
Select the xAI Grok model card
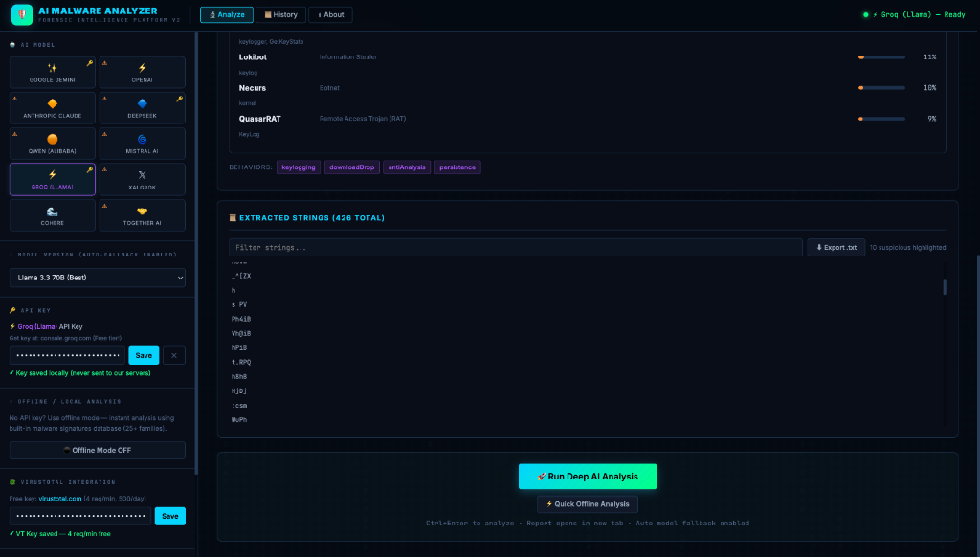click(x=142, y=179)
